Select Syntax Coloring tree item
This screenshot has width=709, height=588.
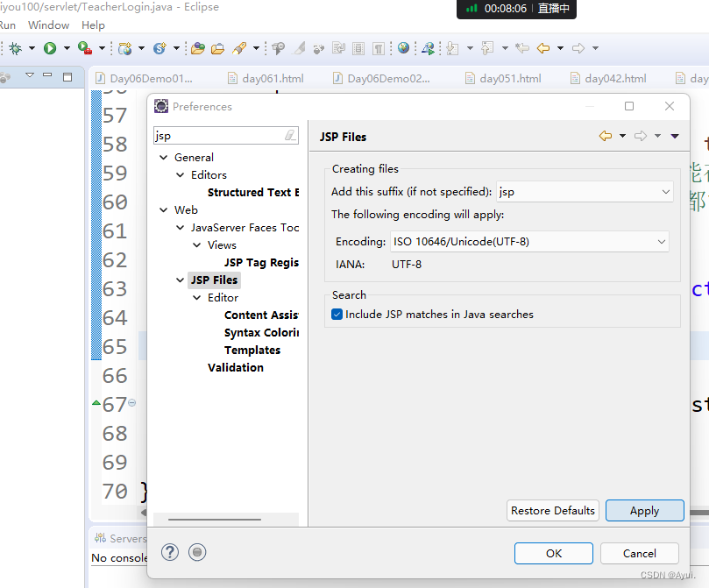(261, 333)
